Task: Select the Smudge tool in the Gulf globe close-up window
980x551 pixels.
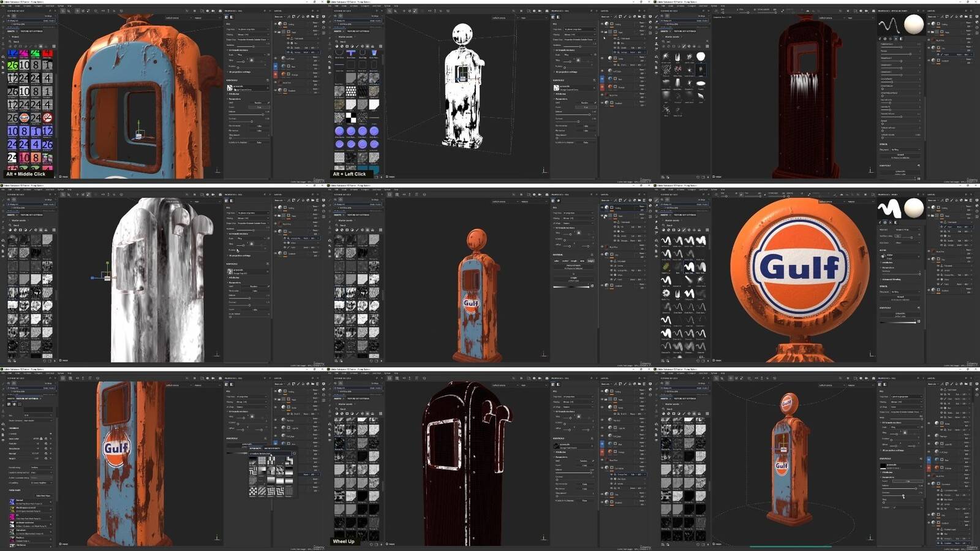Action: 657,222
